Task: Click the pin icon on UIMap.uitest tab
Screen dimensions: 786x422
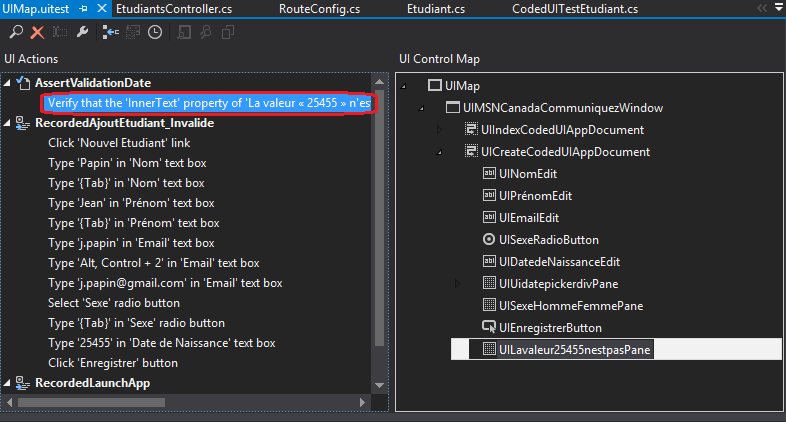Action: pyautogui.click(x=82, y=9)
